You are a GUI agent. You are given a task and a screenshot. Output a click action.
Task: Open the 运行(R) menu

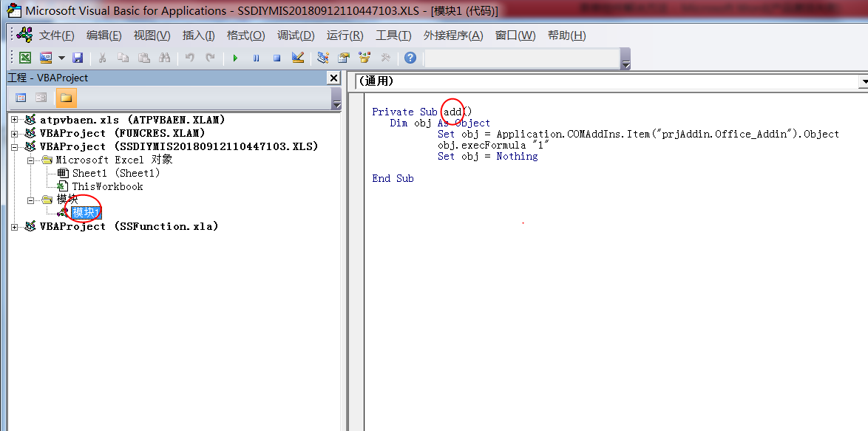[x=345, y=35]
